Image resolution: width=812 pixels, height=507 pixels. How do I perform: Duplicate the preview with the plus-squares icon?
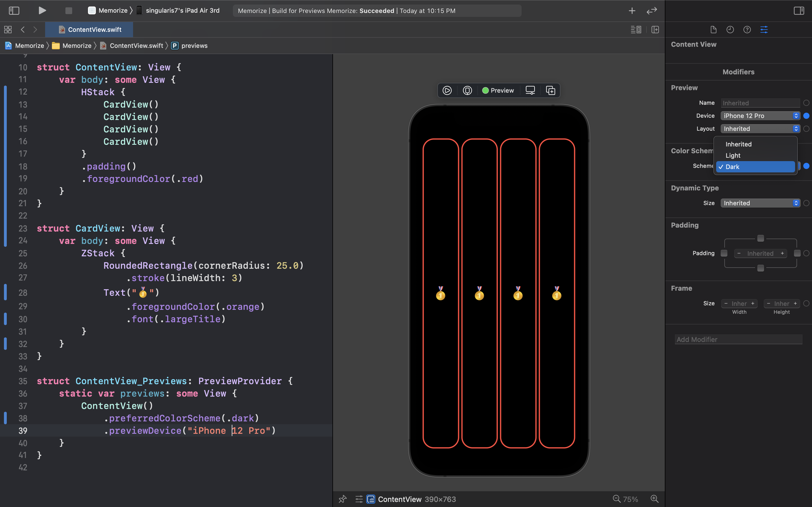click(550, 90)
